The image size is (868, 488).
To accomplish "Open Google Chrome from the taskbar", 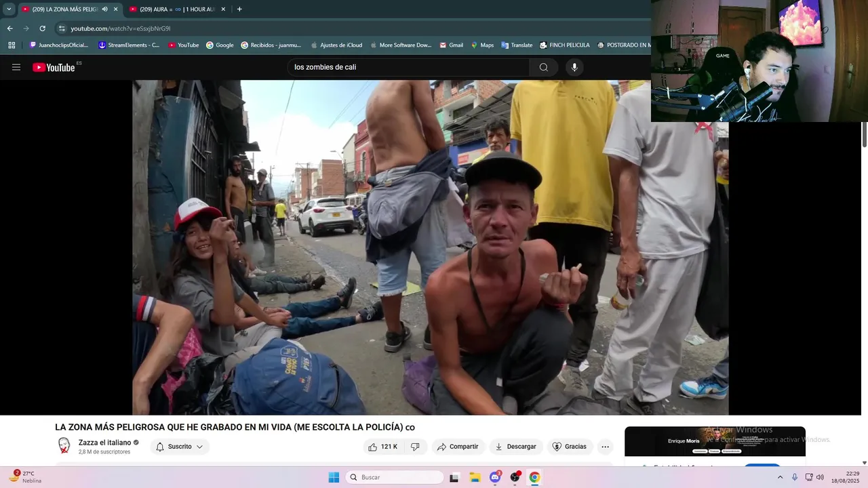I will (534, 477).
